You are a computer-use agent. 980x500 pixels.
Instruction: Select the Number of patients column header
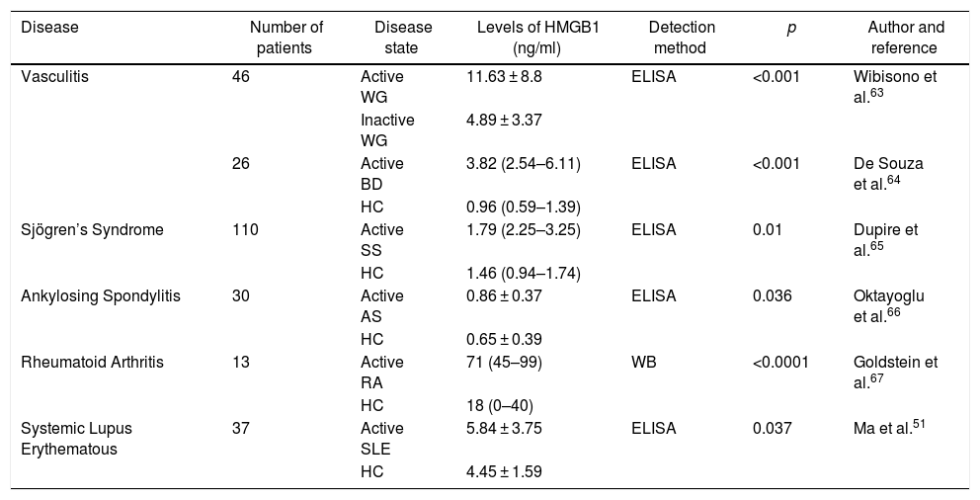(286, 38)
